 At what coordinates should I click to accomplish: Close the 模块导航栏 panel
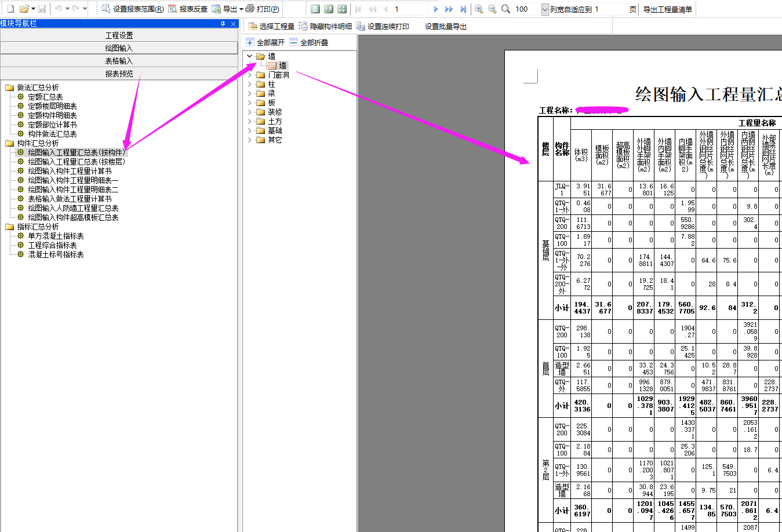click(234, 24)
